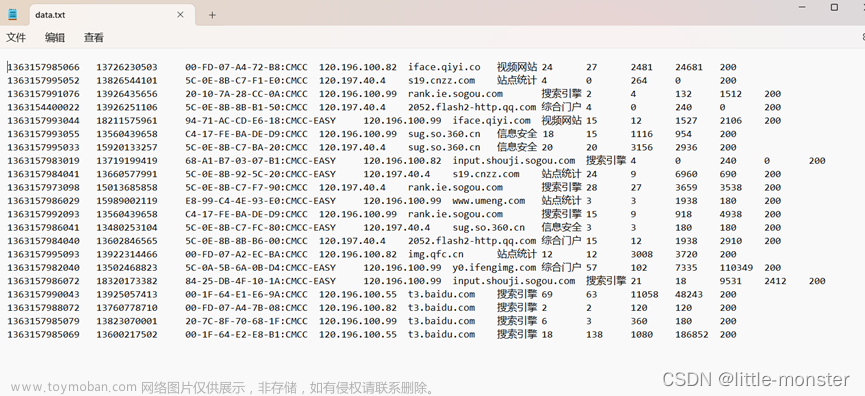The height and width of the screenshot is (396, 865).
Task: Click timestamp 1363157991076
Action: coord(44,94)
